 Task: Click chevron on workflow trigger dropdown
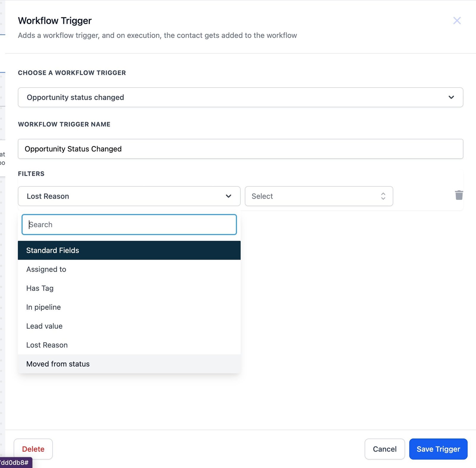pyautogui.click(x=451, y=97)
